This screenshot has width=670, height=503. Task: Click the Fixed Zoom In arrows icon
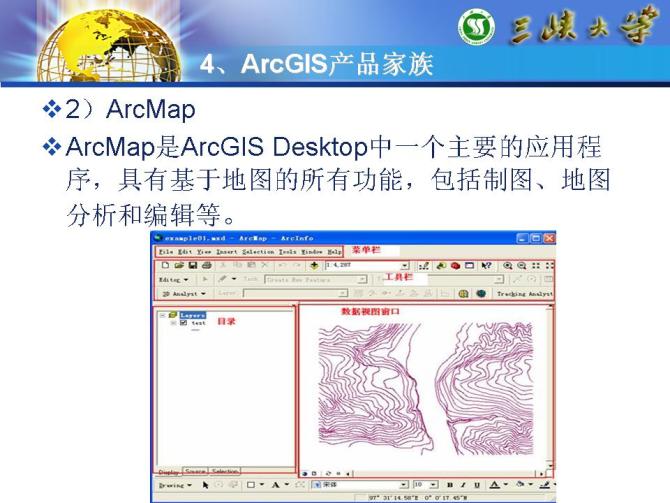(536, 266)
